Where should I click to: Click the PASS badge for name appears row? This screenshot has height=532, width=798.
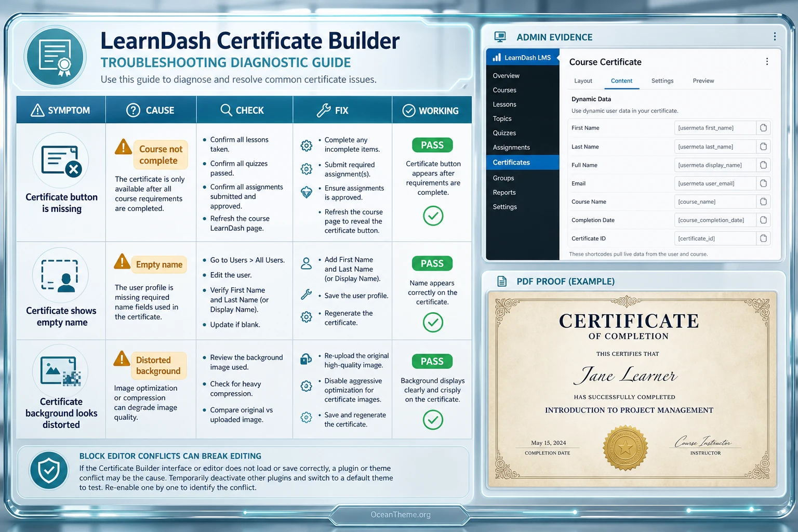coord(432,263)
